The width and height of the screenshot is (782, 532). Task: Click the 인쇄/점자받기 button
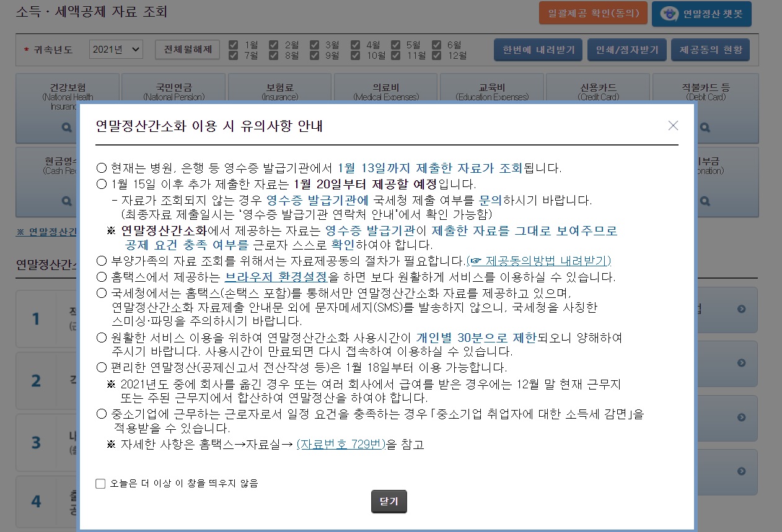click(627, 50)
